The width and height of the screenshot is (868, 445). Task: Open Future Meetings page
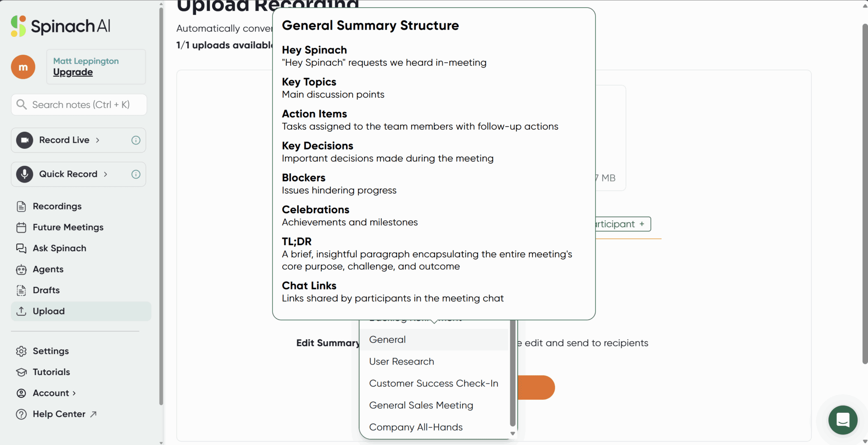pyautogui.click(x=68, y=227)
